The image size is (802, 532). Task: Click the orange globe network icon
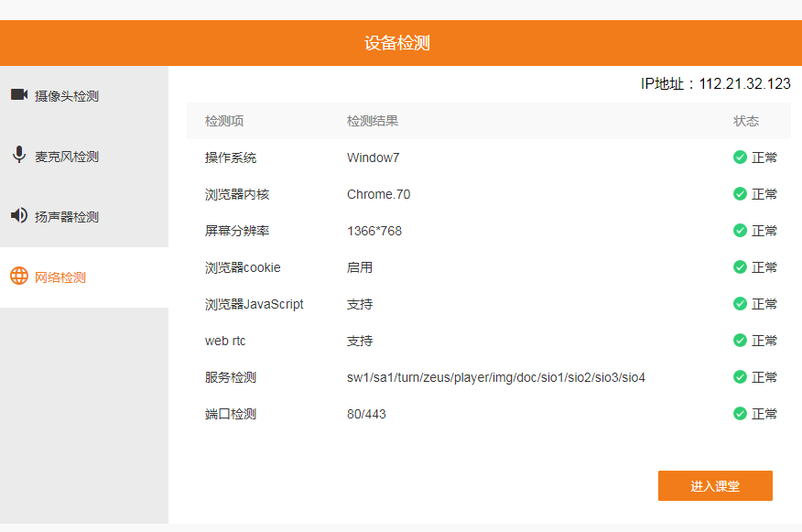(x=18, y=277)
